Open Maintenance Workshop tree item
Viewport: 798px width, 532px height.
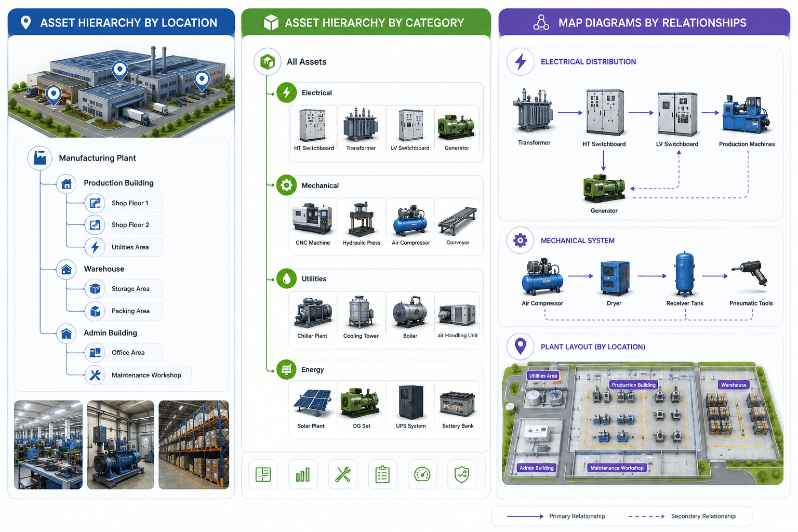click(x=138, y=375)
